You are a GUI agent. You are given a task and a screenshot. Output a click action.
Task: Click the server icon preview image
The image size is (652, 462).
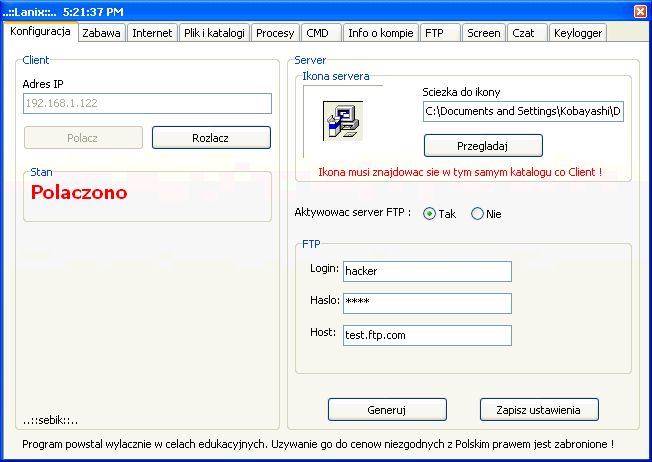[340, 120]
